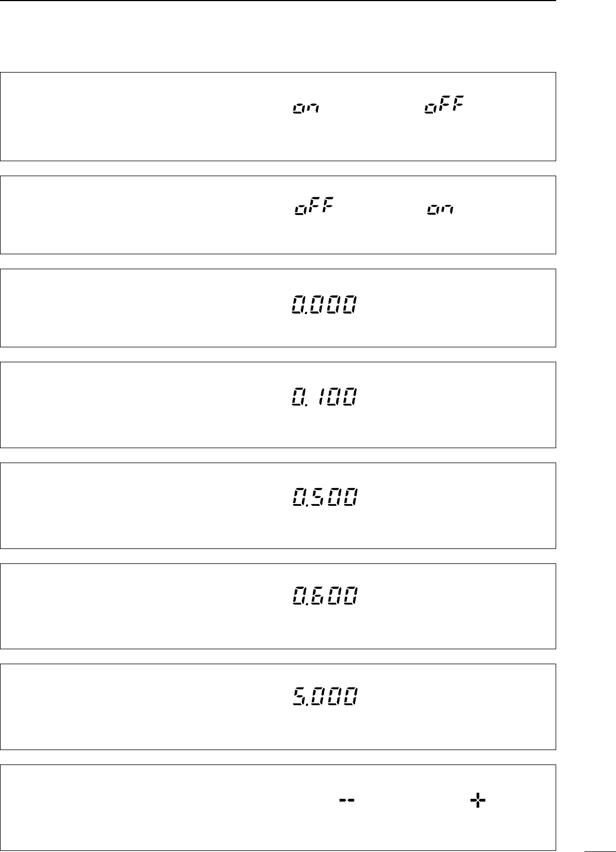
Task: Click the 5.000 segment readout
Action: click(x=324, y=696)
